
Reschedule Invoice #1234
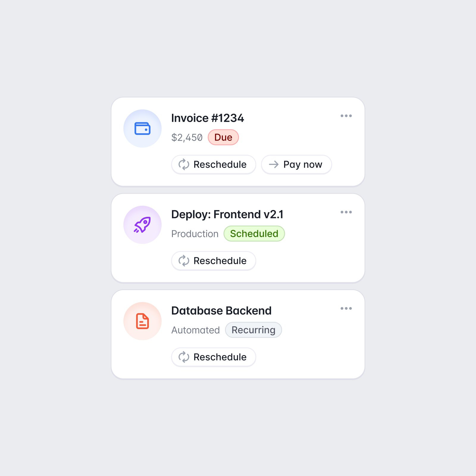tap(213, 165)
